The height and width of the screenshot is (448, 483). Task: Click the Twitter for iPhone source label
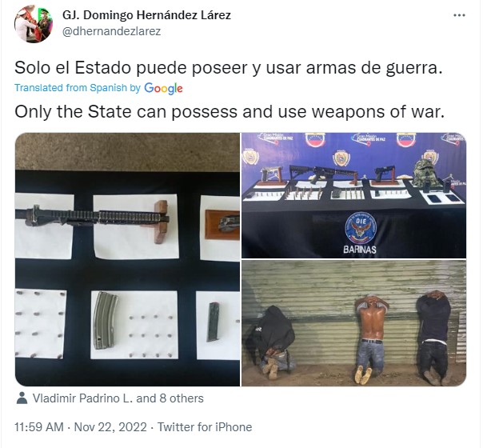click(x=205, y=427)
